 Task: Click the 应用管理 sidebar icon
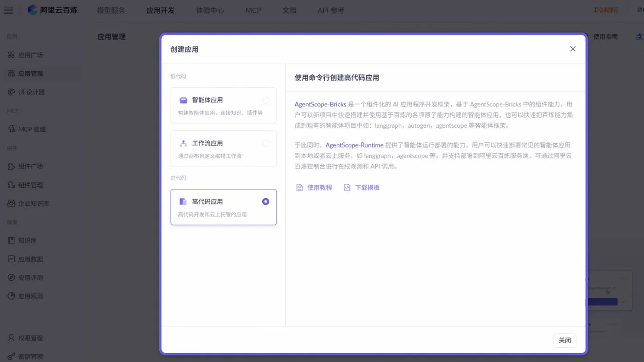11,74
